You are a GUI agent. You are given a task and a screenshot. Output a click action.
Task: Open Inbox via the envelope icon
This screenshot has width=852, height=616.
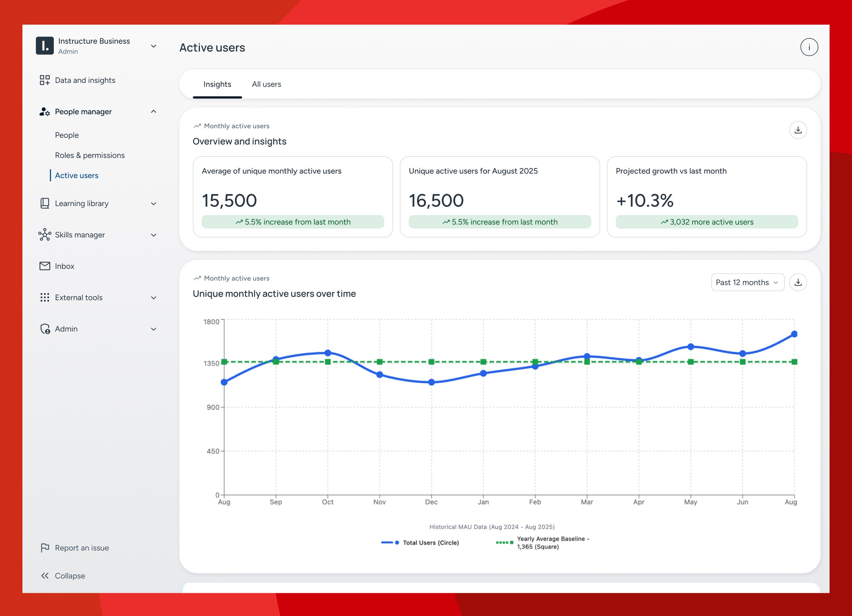(45, 266)
